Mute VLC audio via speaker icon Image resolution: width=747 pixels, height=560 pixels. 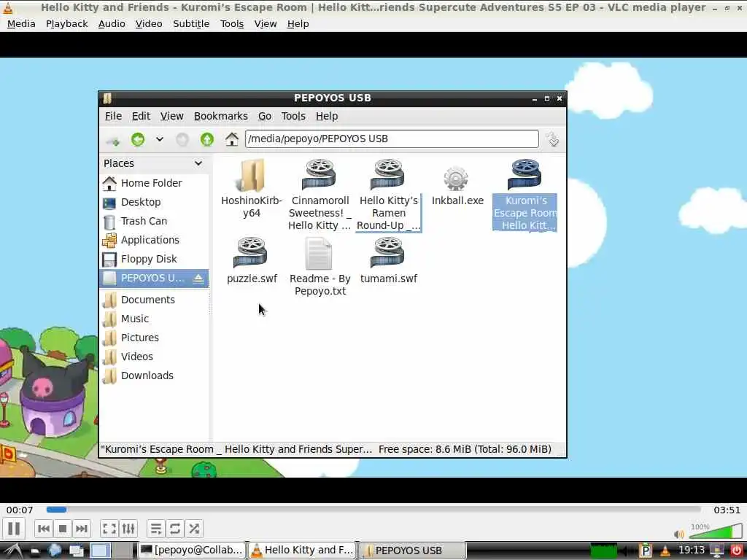pyautogui.click(x=679, y=534)
